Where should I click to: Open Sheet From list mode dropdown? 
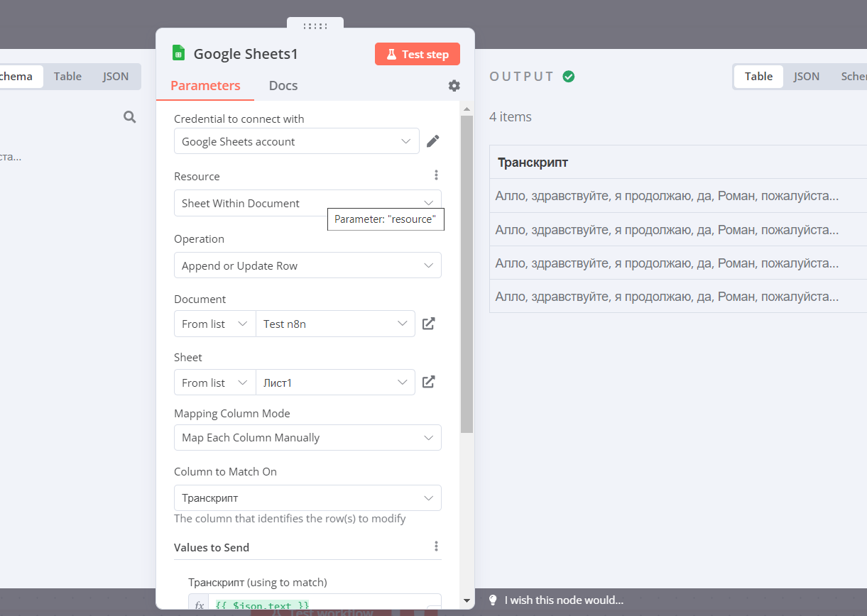tap(214, 383)
